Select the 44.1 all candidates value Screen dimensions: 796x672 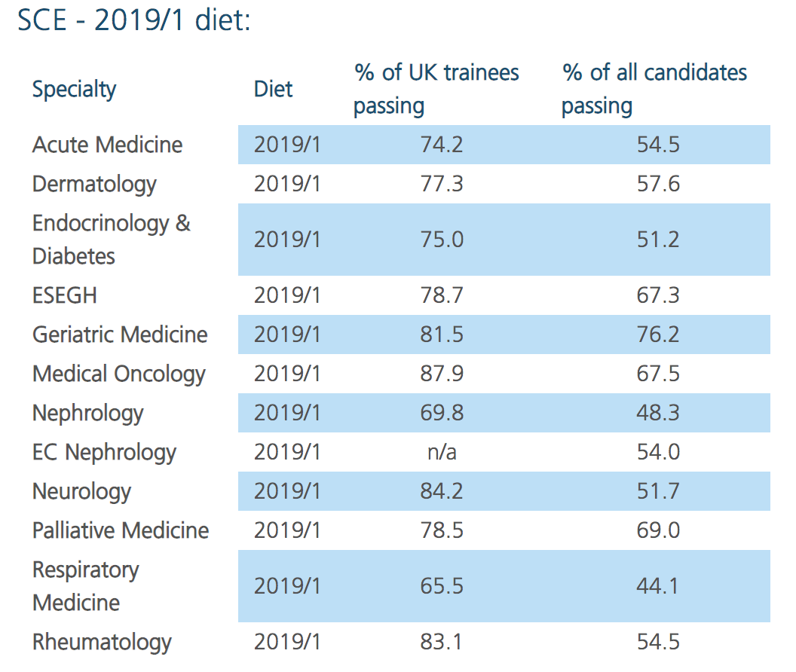(x=658, y=586)
